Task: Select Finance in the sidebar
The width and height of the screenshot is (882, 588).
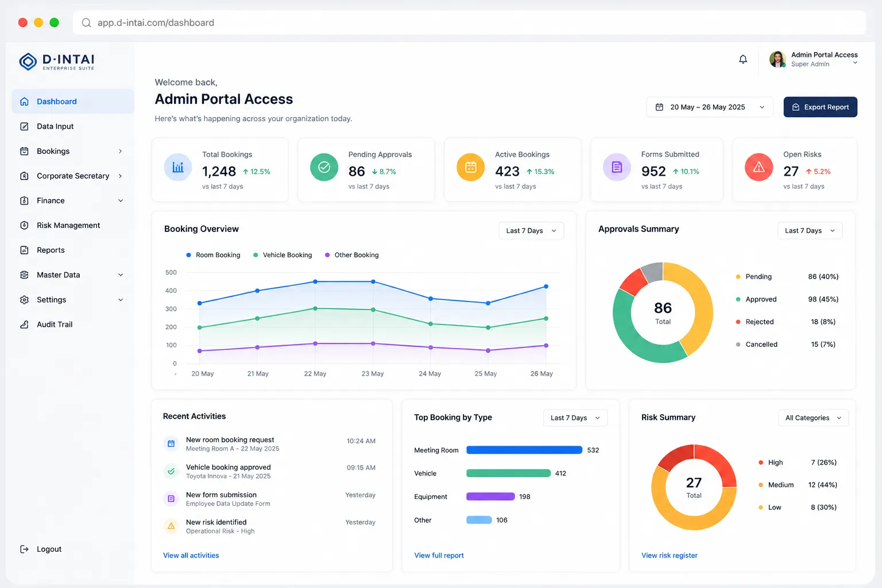Action: click(73, 200)
